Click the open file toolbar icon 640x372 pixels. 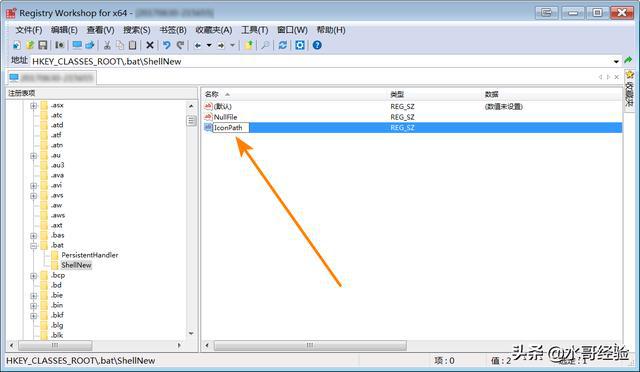pyautogui.click(x=30, y=45)
